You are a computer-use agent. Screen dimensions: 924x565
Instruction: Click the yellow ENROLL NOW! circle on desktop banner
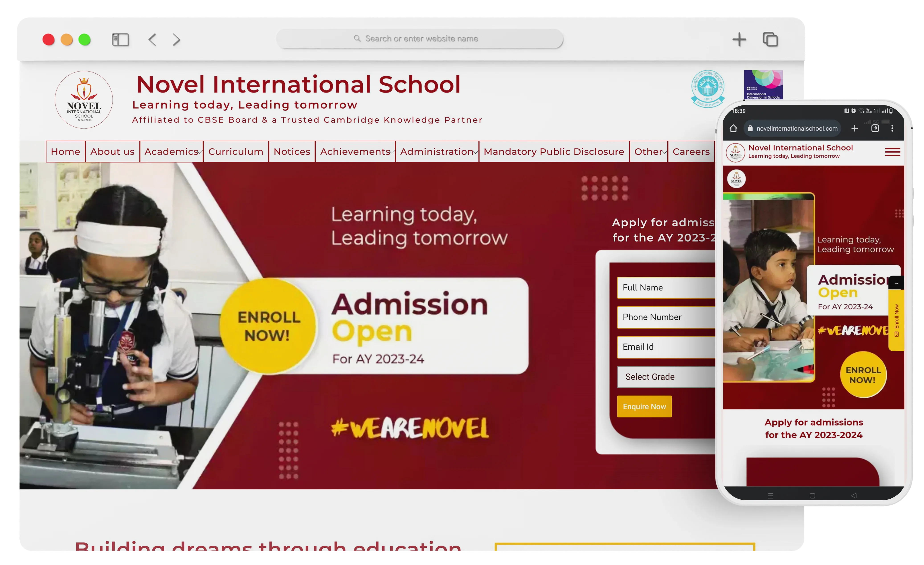268,326
